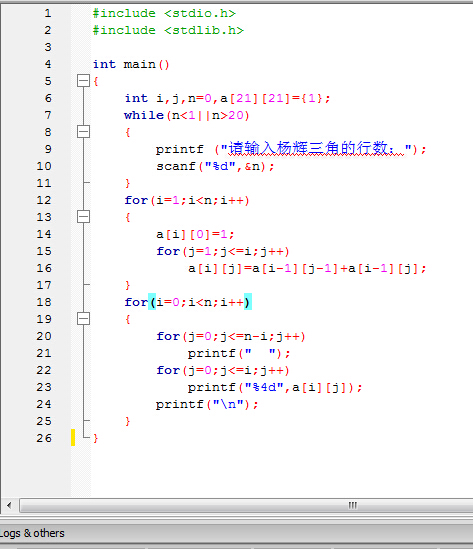The height and width of the screenshot is (549, 473).
Task: Collapse the for loop fold at line 13
Action: pyautogui.click(x=83, y=217)
